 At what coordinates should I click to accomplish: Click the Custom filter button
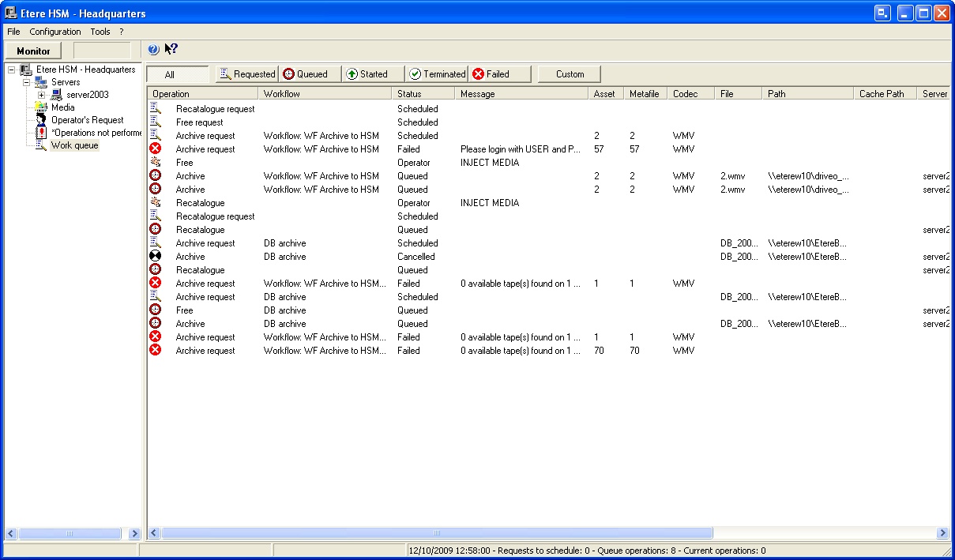(570, 74)
